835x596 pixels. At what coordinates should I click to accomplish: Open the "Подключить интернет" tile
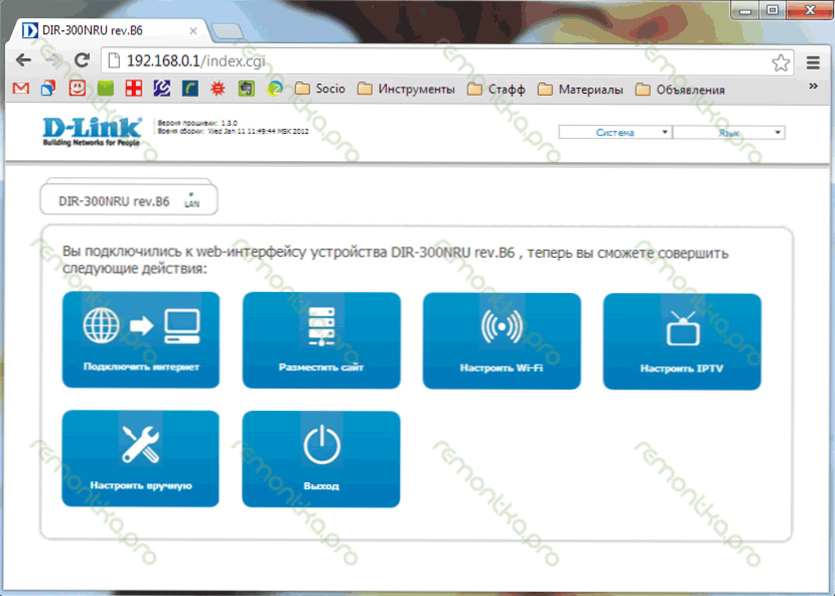(141, 339)
